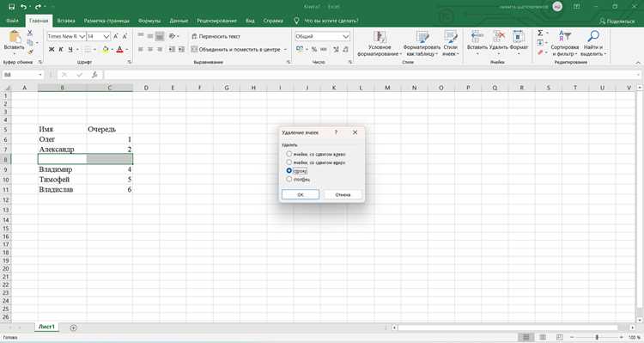Cut selection with the scissors icon
The height and width of the screenshot is (343, 644).
(x=30, y=33)
